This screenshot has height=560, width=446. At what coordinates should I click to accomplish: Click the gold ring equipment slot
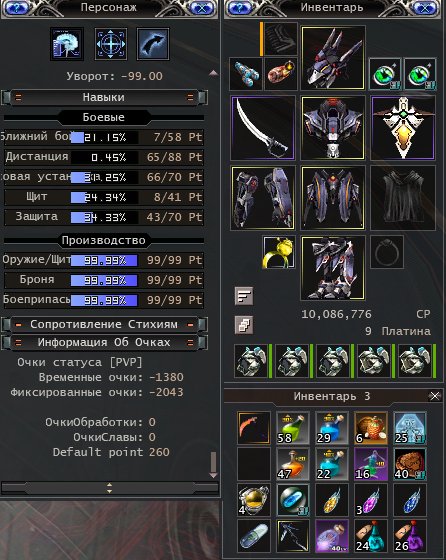coord(279,252)
